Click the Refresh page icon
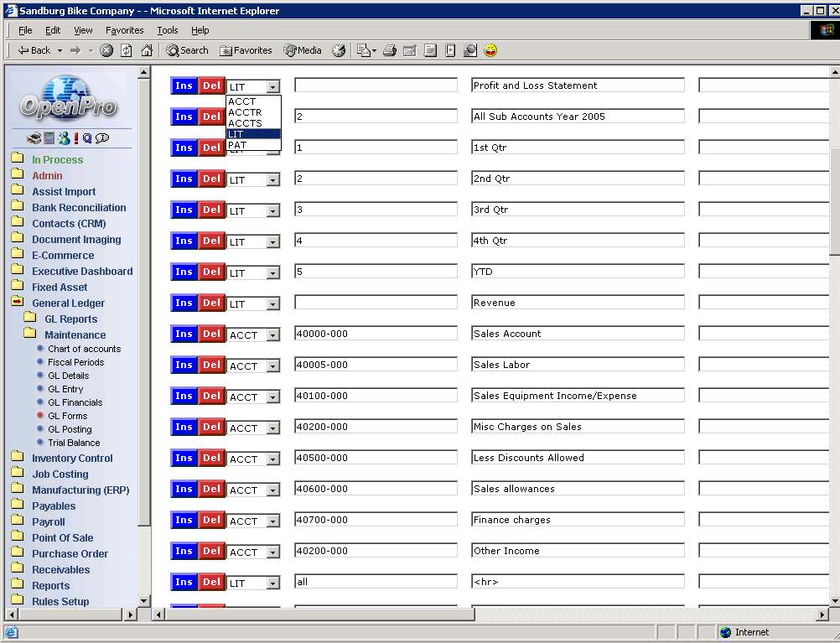The height and width of the screenshot is (643, 840). (x=127, y=50)
